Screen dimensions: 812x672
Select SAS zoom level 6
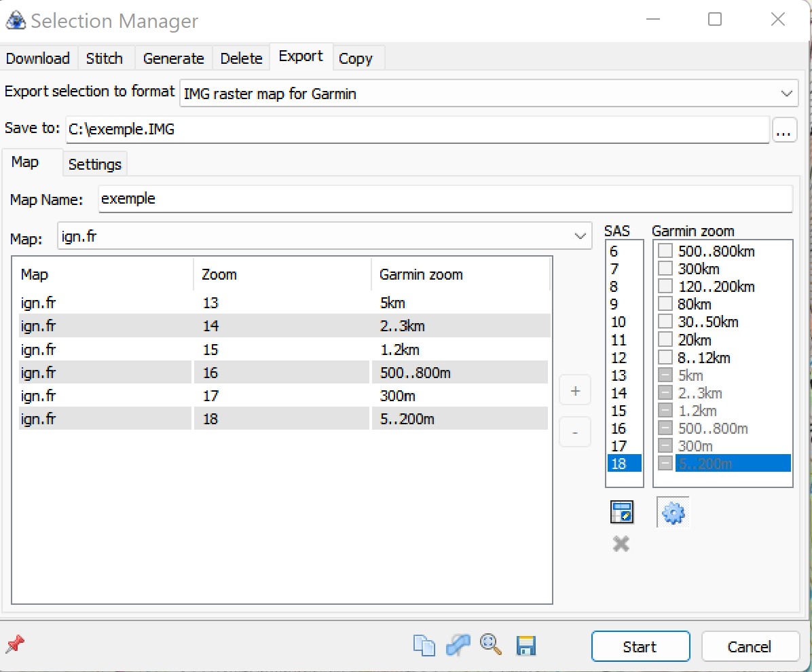[624, 251]
